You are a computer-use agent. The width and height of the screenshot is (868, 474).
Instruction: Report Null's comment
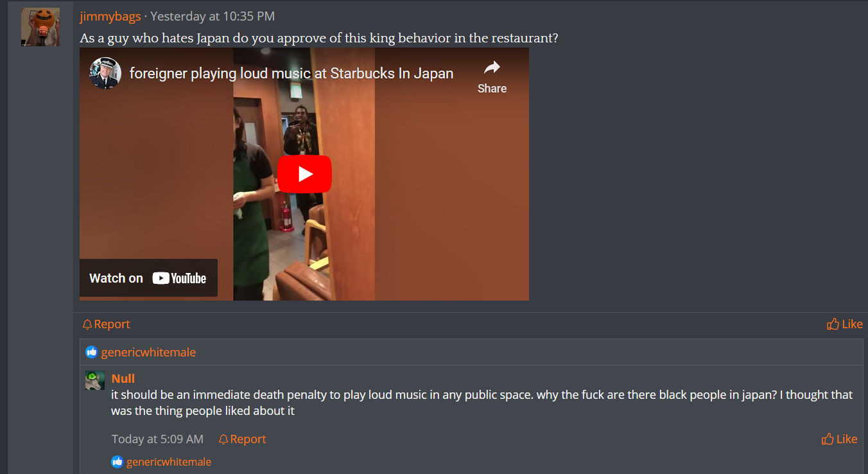click(242, 439)
